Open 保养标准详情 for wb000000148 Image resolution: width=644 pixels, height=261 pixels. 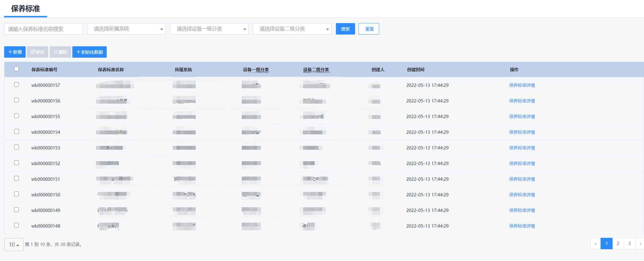522,226
